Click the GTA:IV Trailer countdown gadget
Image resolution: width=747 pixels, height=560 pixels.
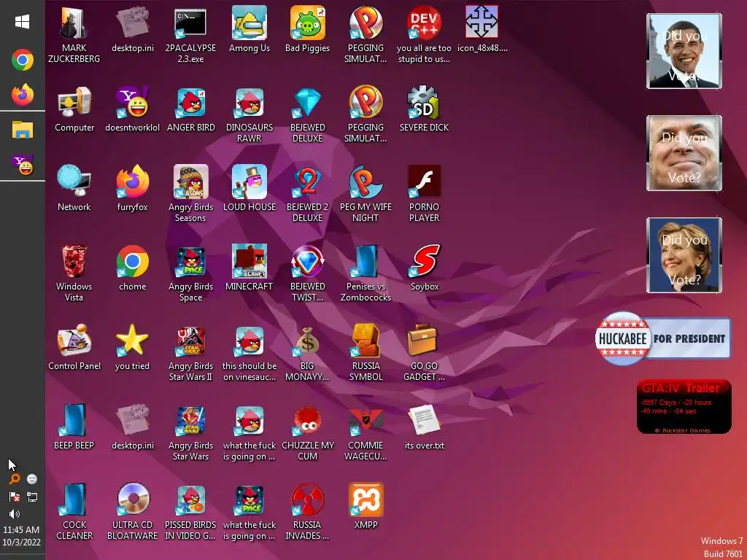click(684, 407)
